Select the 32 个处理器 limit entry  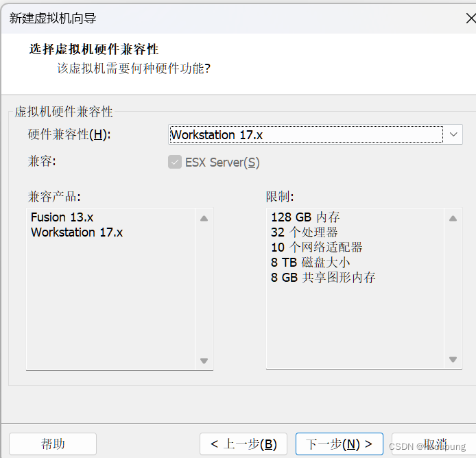304,232
